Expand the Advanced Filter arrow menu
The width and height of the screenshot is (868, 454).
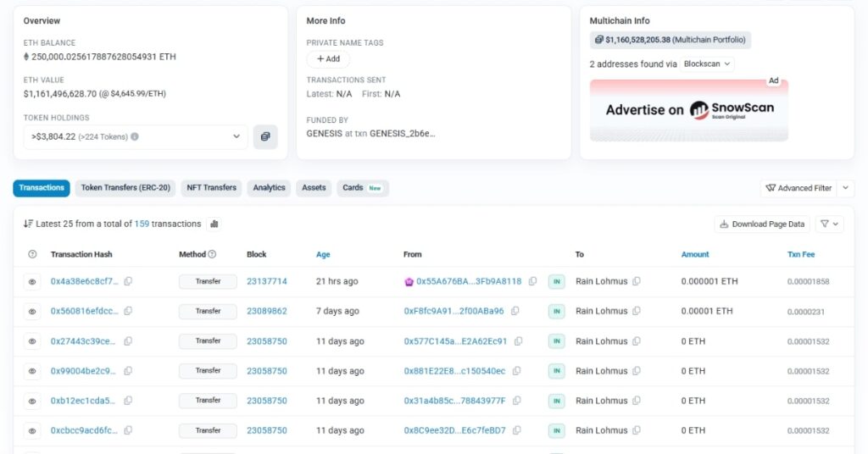click(x=845, y=188)
